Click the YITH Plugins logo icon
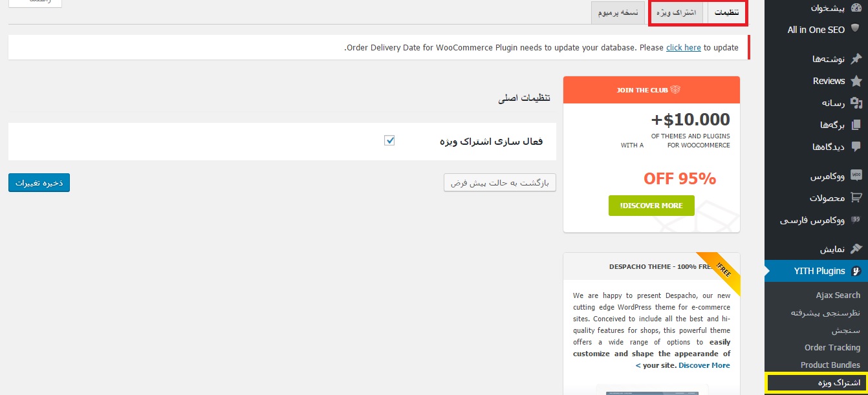 (x=856, y=271)
